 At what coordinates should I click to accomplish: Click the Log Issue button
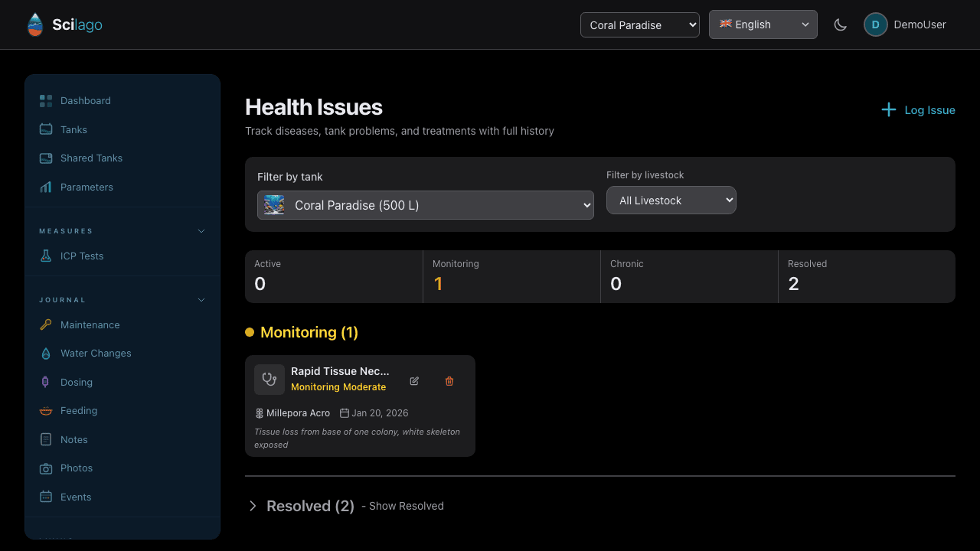pyautogui.click(x=918, y=110)
